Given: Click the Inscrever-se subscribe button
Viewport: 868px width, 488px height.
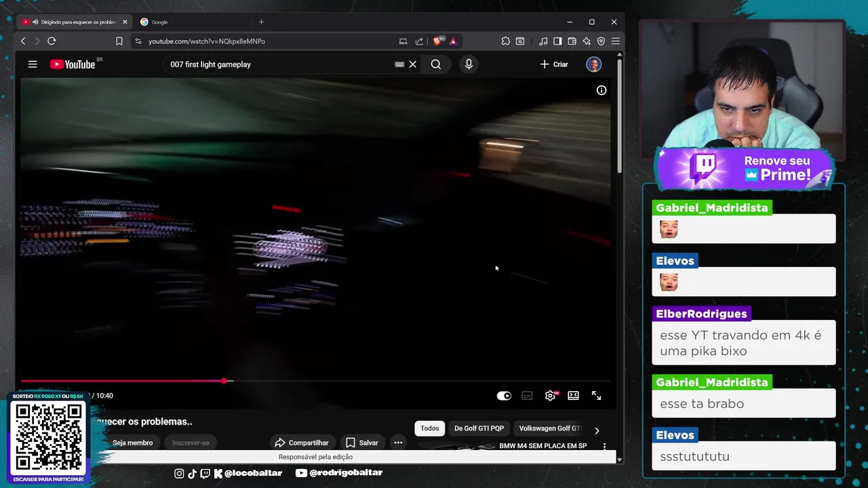Looking at the screenshot, I should click(x=191, y=443).
